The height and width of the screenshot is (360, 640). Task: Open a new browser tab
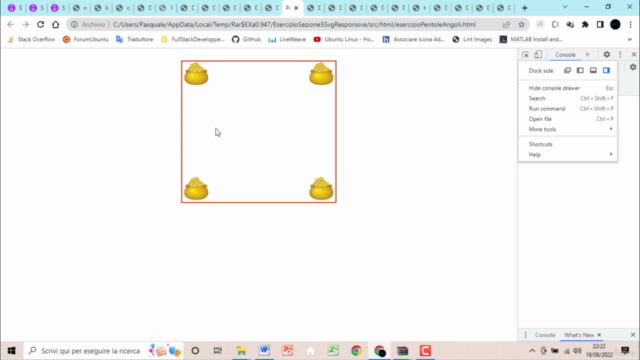click(525, 8)
